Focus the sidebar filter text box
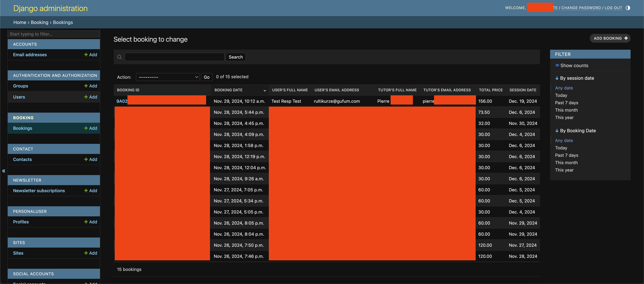This screenshot has height=284, width=644. 54,34
